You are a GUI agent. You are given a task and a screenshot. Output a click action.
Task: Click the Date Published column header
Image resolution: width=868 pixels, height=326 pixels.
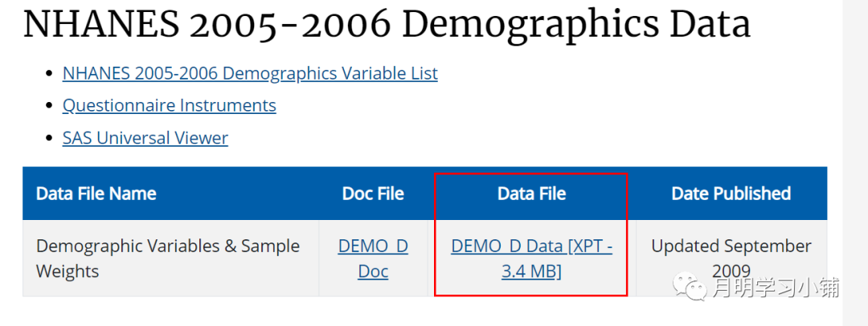pyautogui.click(x=731, y=194)
